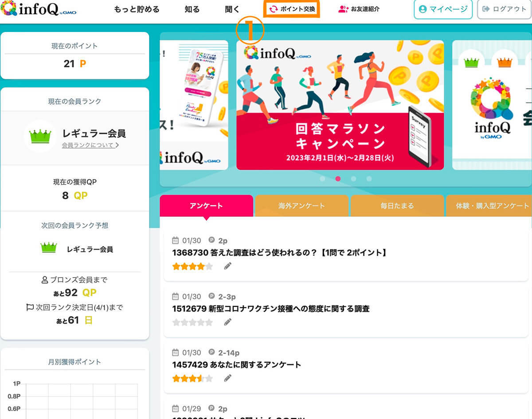Click the star rating of survey 1457429

click(x=192, y=378)
